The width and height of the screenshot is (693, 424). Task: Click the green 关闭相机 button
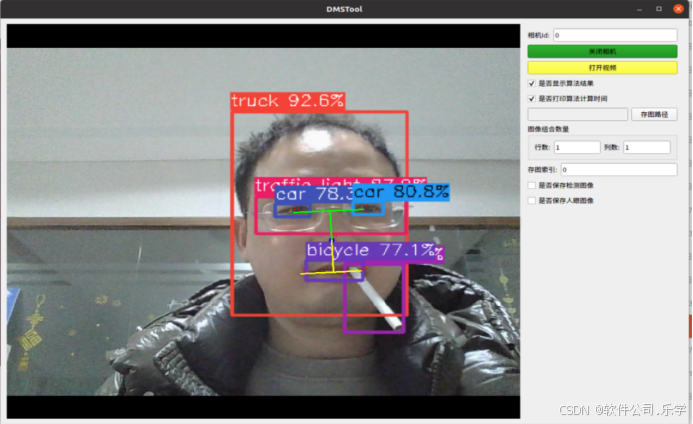[602, 51]
